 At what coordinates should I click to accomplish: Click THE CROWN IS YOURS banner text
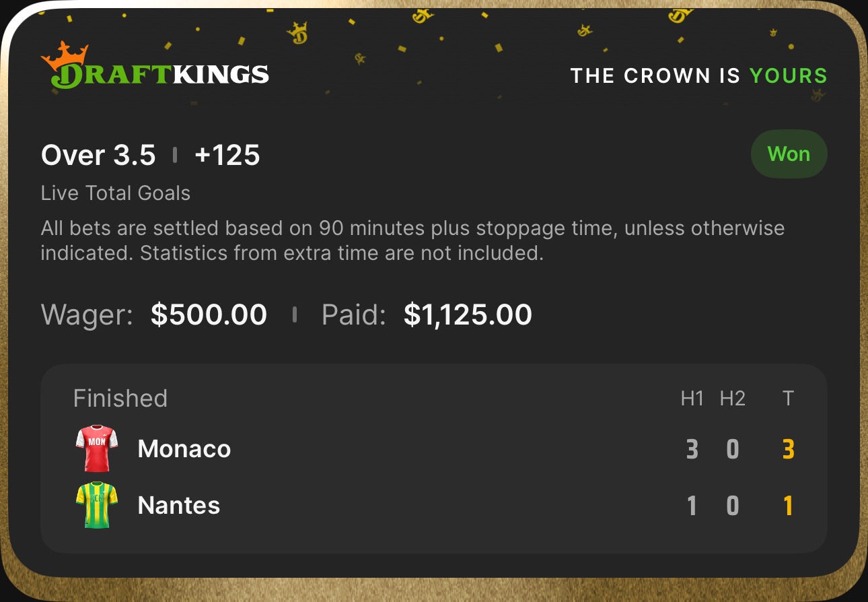tap(698, 75)
